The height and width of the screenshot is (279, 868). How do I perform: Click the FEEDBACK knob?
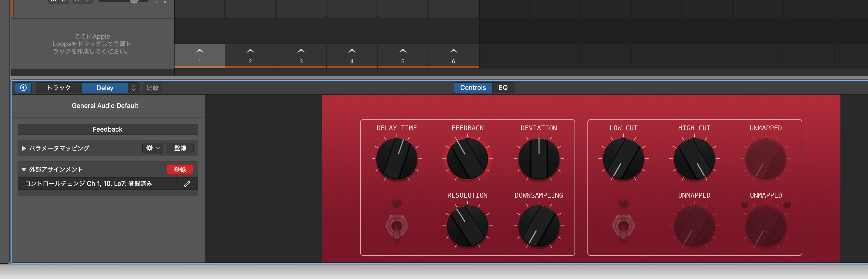tap(467, 158)
